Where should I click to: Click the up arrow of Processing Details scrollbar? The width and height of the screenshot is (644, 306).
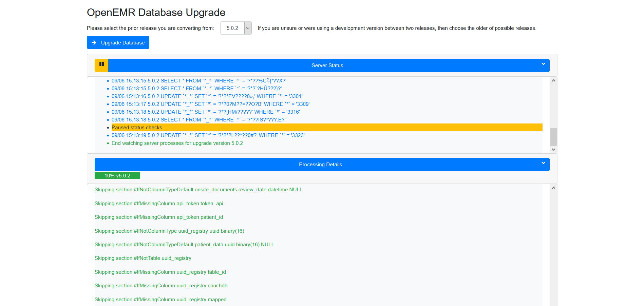click(x=553, y=187)
